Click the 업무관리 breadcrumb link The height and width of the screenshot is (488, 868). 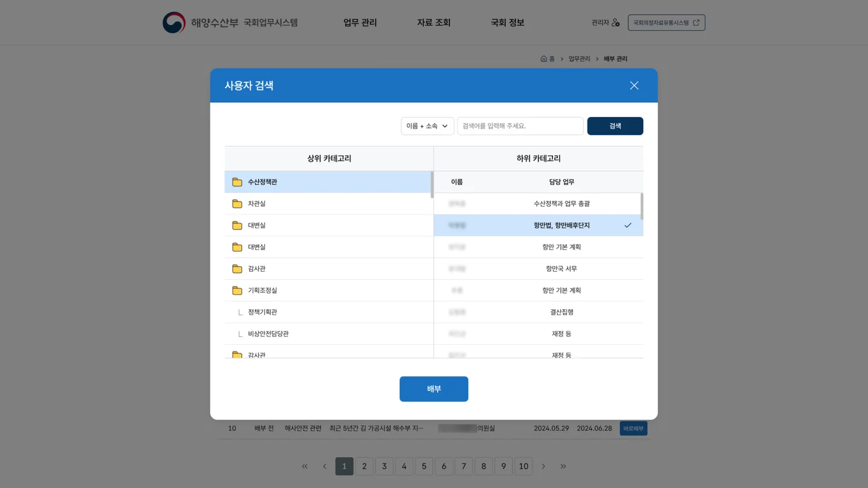tap(579, 59)
